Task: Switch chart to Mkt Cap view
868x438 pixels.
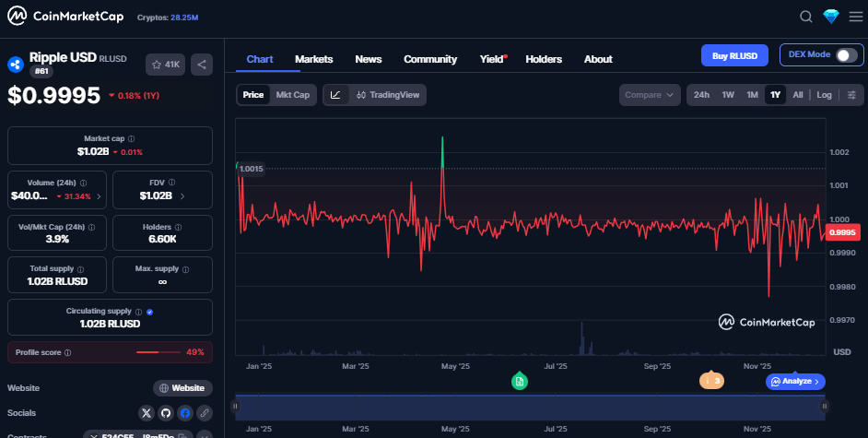Action: (x=293, y=95)
